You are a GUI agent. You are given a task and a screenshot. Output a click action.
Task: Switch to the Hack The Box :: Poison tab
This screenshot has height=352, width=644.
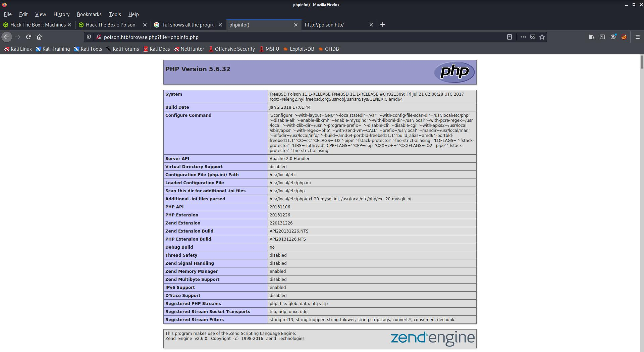(110, 25)
